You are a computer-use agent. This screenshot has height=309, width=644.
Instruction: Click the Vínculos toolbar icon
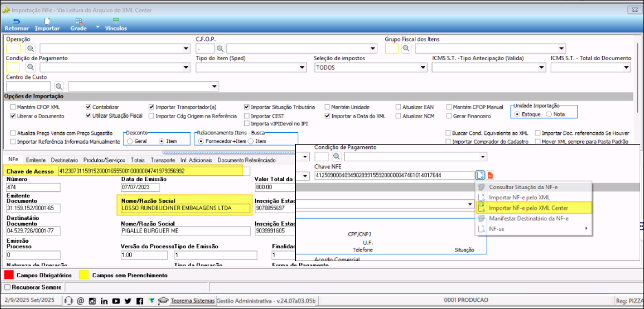pos(116,20)
